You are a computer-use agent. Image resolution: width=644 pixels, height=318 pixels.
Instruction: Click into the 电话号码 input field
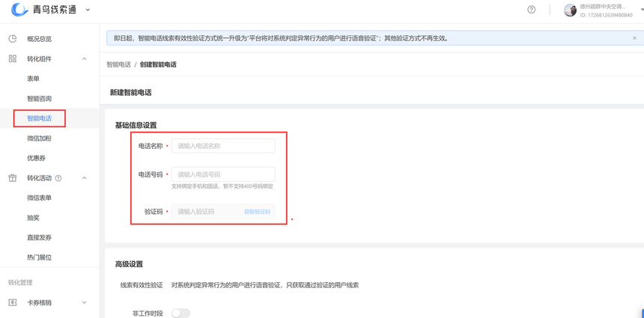(223, 174)
